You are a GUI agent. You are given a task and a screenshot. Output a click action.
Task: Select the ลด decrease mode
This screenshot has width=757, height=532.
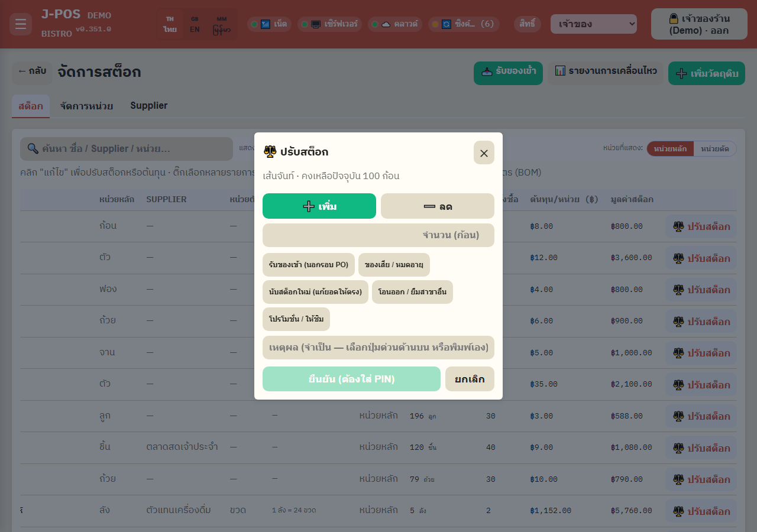(438, 206)
